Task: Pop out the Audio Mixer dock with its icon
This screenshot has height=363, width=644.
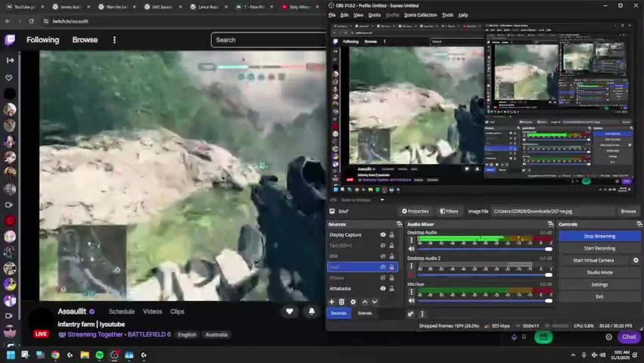Action: (550, 224)
